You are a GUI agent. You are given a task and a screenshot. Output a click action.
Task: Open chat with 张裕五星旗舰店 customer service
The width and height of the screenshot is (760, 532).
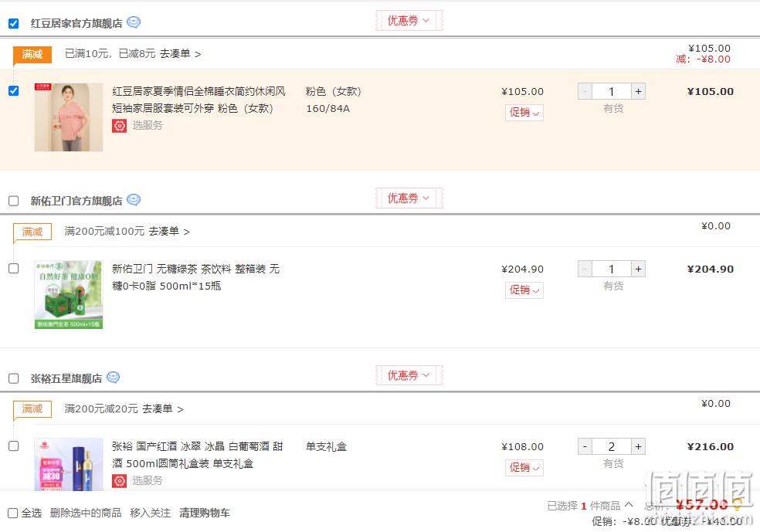click(x=113, y=377)
